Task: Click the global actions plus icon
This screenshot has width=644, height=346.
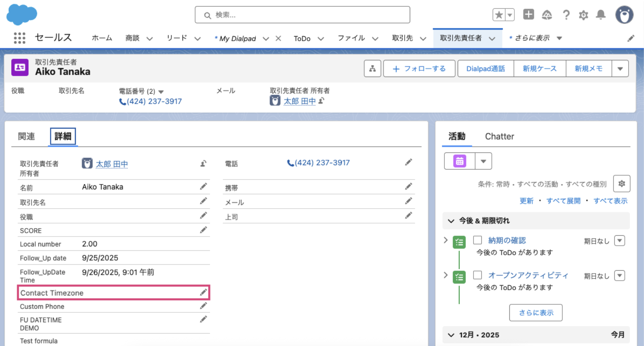Action: click(x=529, y=15)
